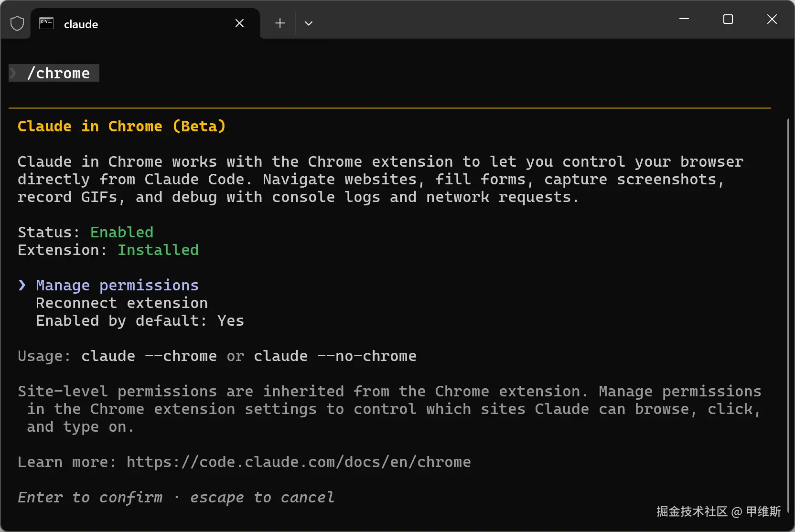This screenshot has height=532, width=795.
Task: Close the claude terminal tab
Action: (239, 23)
